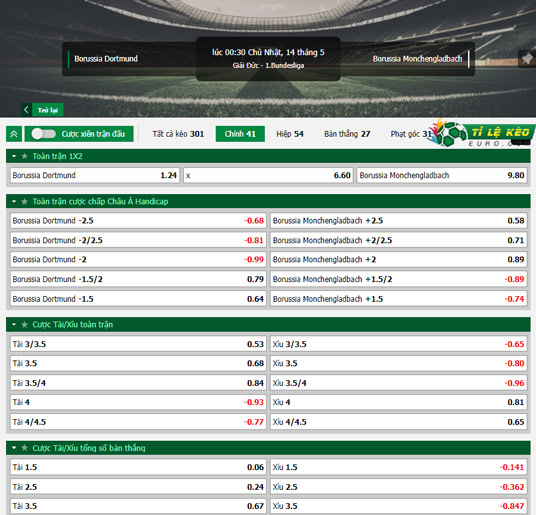Open the Bàn thắng 27 tab
This screenshot has height=515, width=536.
pos(347,134)
